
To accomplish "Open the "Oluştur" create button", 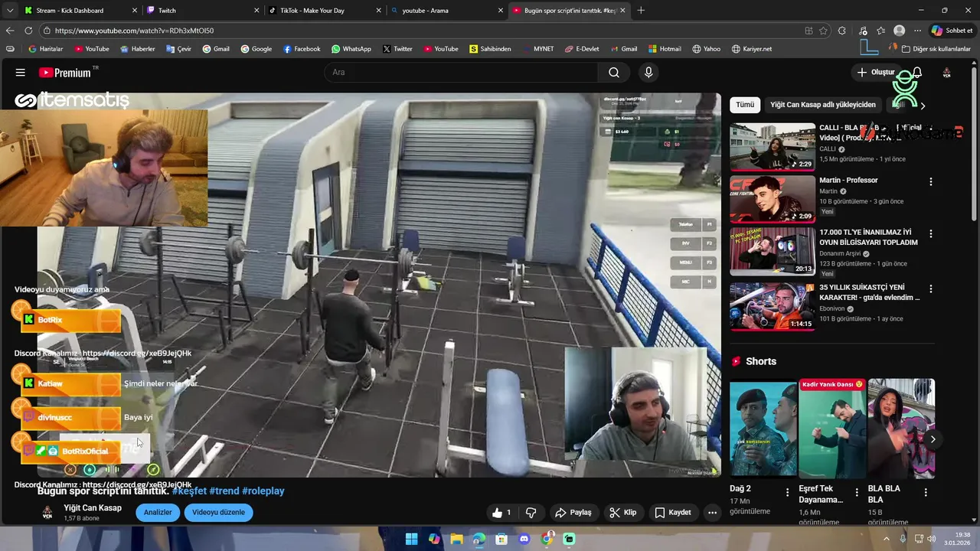I will (x=876, y=72).
